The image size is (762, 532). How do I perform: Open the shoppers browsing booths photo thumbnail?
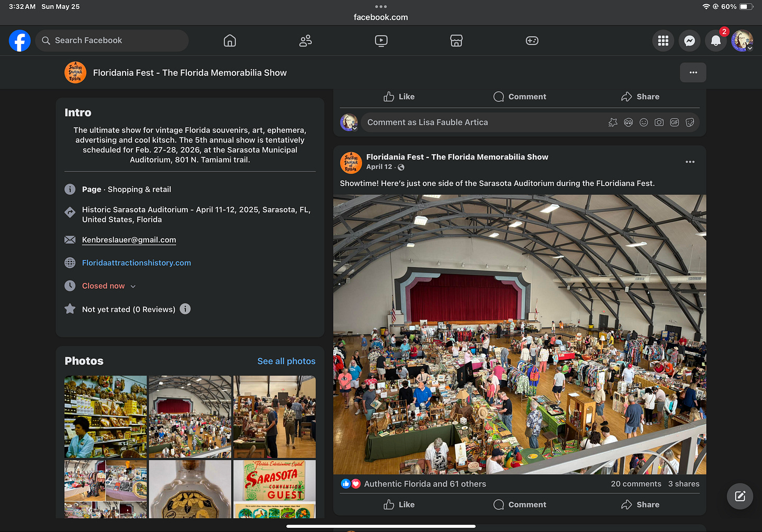[274, 417]
